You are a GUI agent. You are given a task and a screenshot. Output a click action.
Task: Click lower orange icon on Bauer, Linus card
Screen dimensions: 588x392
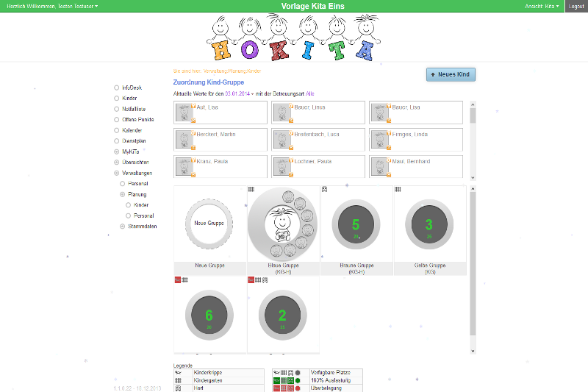(x=291, y=121)
